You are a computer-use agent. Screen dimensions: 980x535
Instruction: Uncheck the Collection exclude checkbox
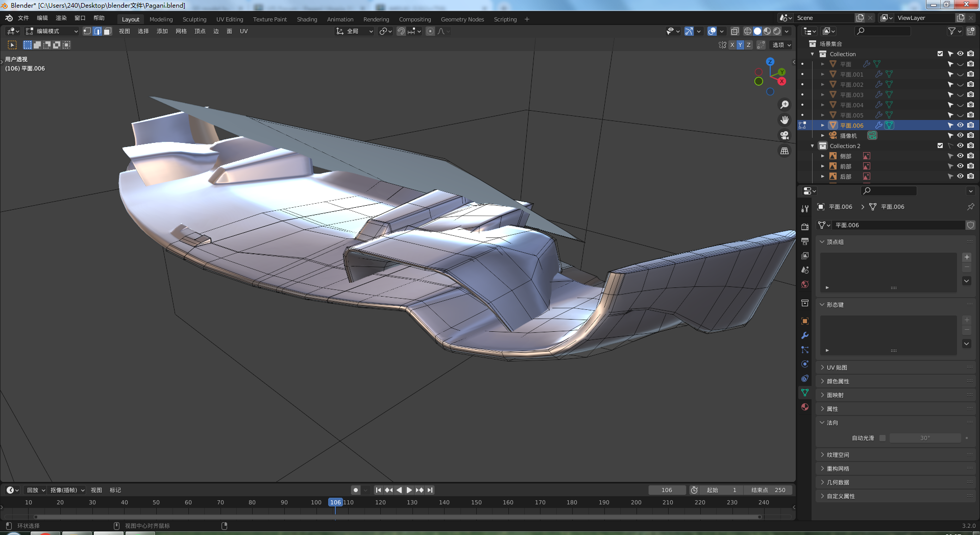click(x=940, y=54)
